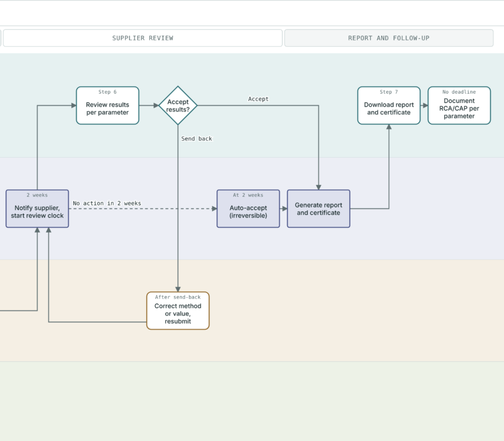
Task: Click the Correct method or value, resubmit node
Action: (x=178, y=311)
